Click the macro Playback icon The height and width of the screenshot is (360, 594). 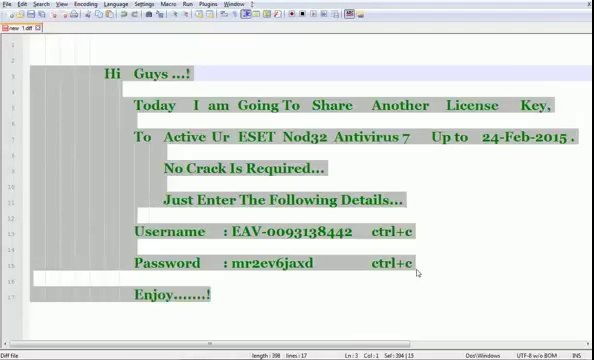pyautogui.click(x=313, y=14)
